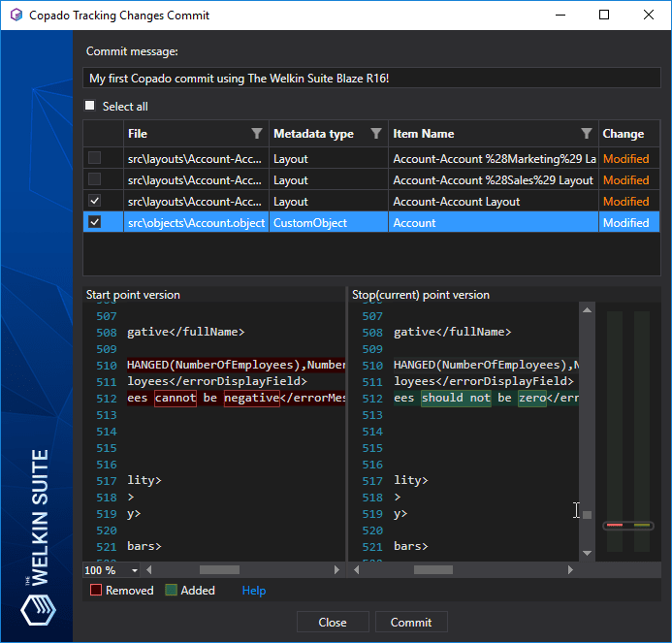Select the CustomObject metadata cell
The width and height of the screenshot is (672, 643).
pyautogui.click(x=329, y=222)
